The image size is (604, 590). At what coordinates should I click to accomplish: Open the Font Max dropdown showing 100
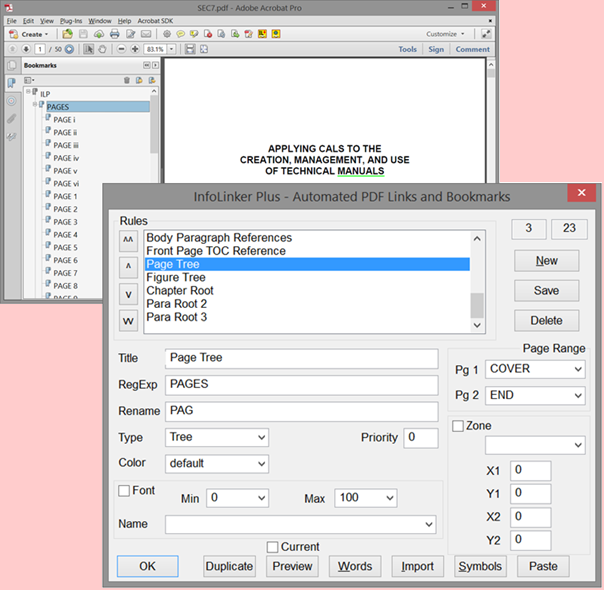coord(366,498)
